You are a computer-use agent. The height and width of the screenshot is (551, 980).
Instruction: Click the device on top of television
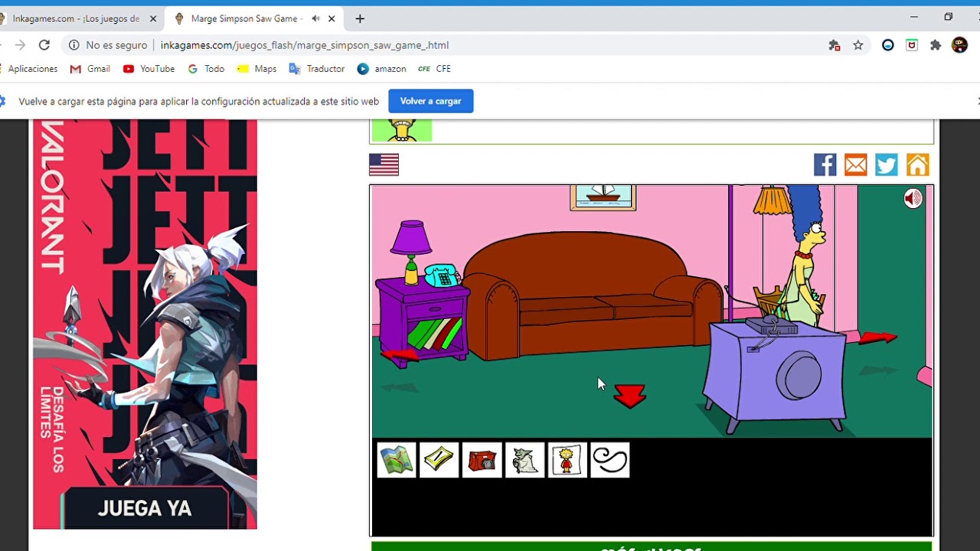coord(772,326)
